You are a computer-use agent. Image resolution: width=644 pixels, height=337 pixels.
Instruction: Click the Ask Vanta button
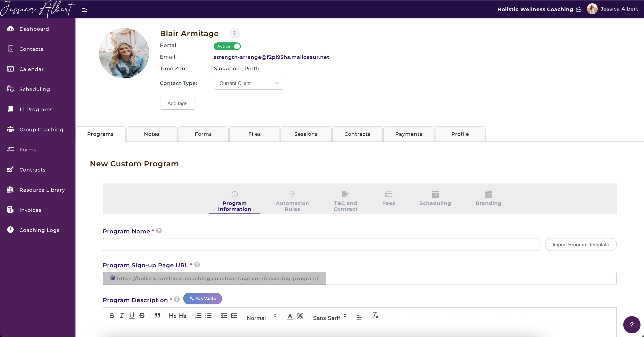coord(202,299)
